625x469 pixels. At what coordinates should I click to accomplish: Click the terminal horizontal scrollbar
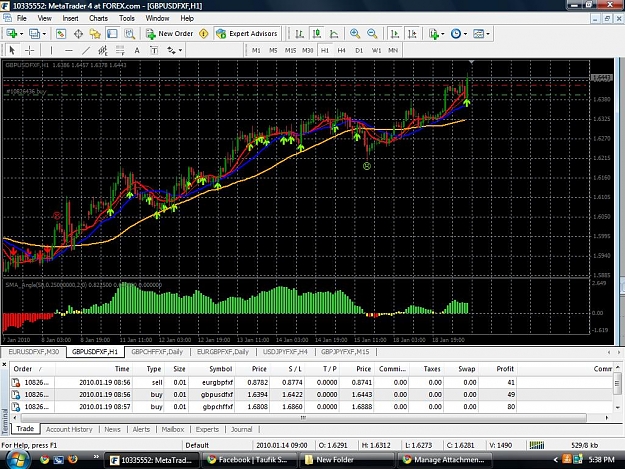(304, 418)
